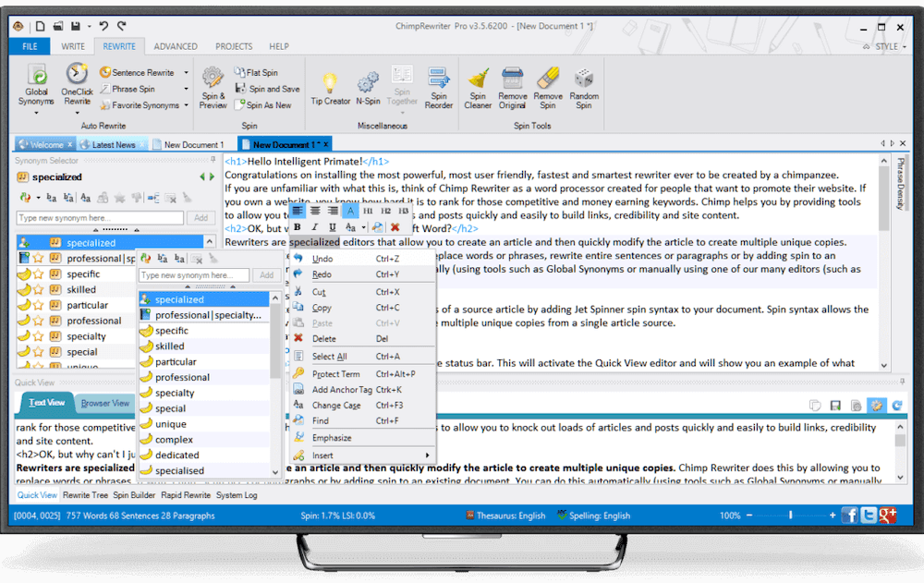Screen dimensions: 924x583
Task: Click the Twitter icon in status bar
Action: [869, 516]
